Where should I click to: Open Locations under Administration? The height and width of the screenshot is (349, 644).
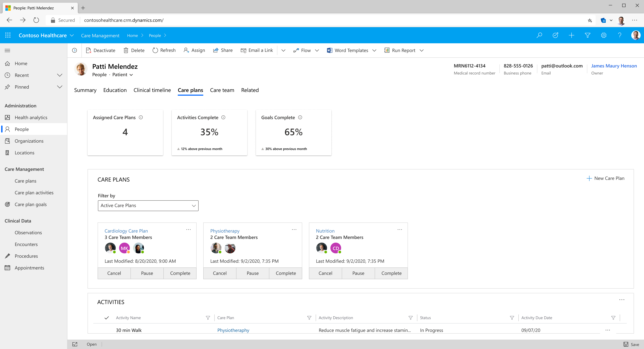click(24, 153)
